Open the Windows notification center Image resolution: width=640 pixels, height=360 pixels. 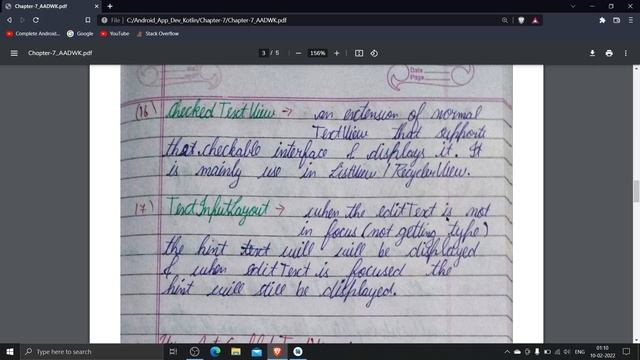tap(627, 351)
